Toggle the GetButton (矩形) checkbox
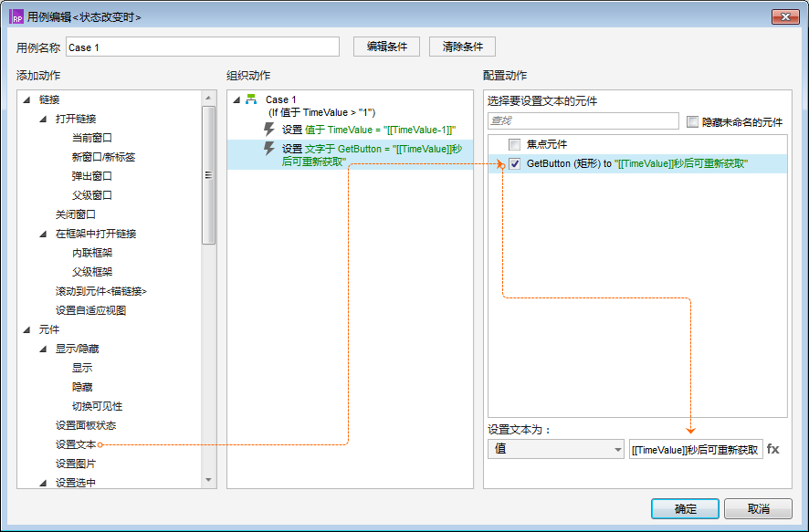Screen dimensions: 809x532 tap(515, 164)
